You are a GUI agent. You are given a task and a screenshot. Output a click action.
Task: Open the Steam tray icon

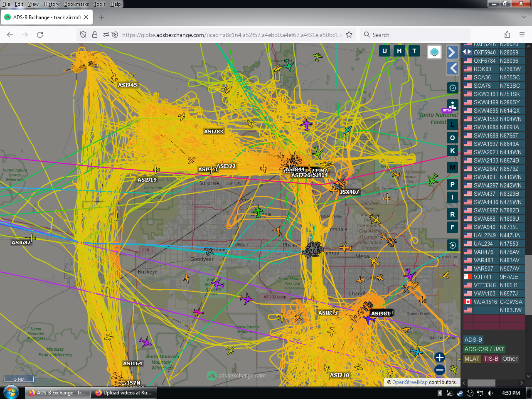coord(460,393)
